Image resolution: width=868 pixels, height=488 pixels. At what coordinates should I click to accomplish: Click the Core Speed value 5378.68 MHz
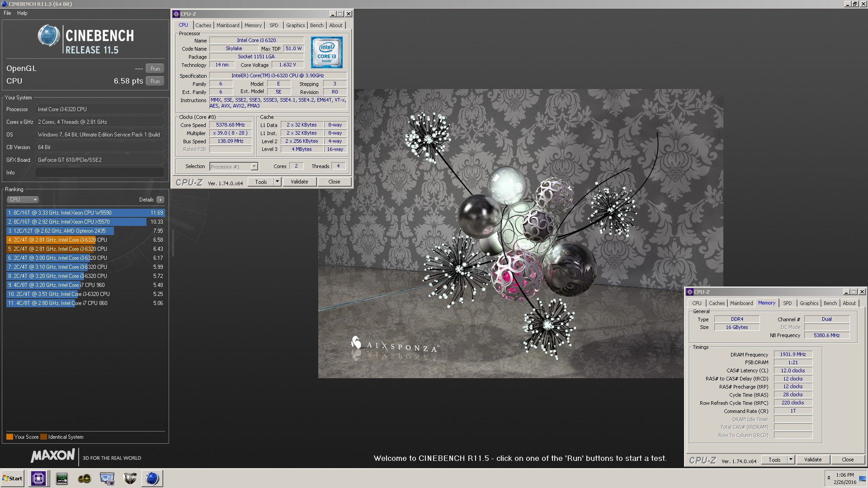coord(231,125)
